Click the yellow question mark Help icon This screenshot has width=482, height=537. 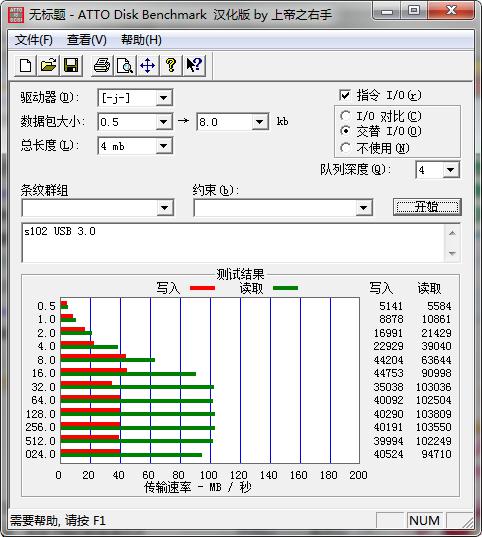point(171,65)
